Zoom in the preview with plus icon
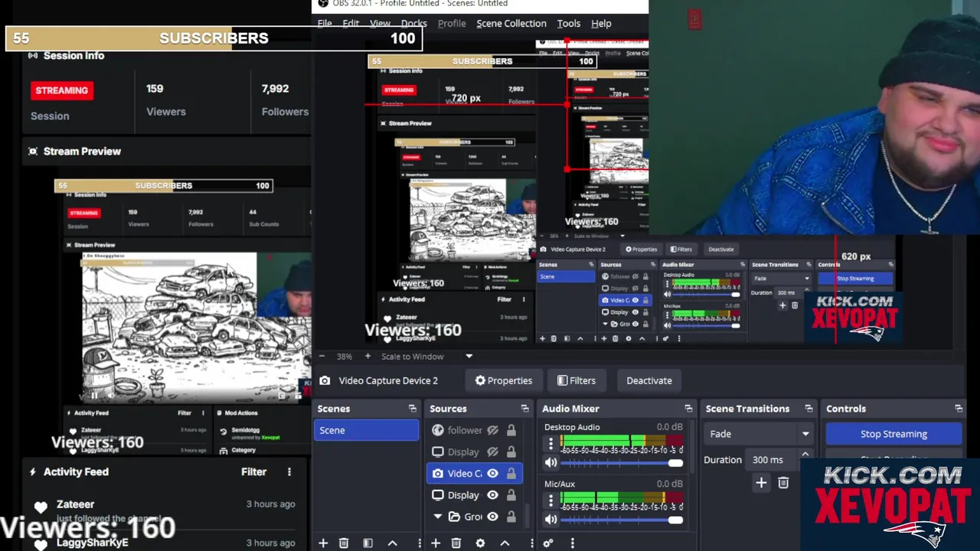980x551 pixels. [x=367, y=356]
